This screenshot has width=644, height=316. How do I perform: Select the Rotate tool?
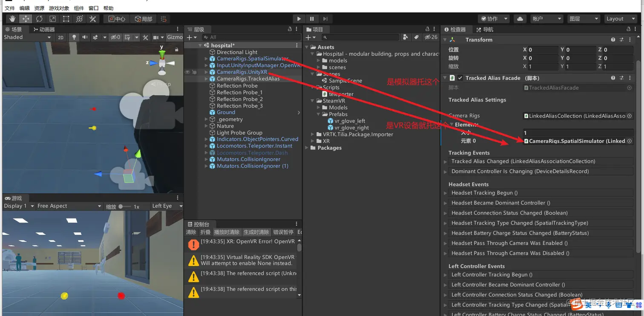point(39,19)
